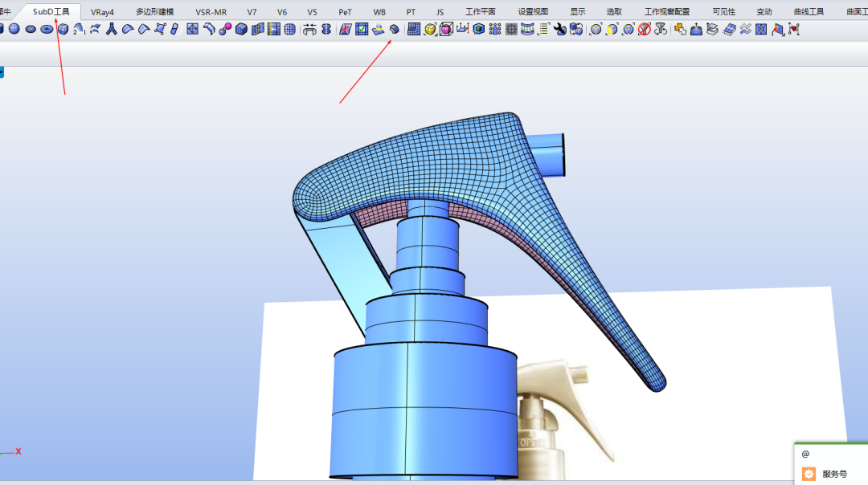Select the large blue cylinder base
The image size is (868, 485).
pos(425,410)
